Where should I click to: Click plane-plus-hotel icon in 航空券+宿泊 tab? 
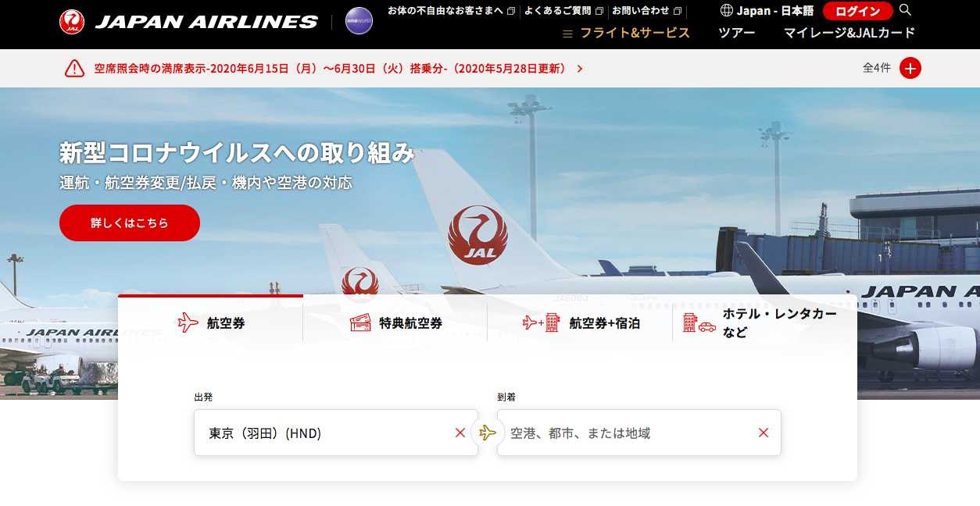[542, 322]
